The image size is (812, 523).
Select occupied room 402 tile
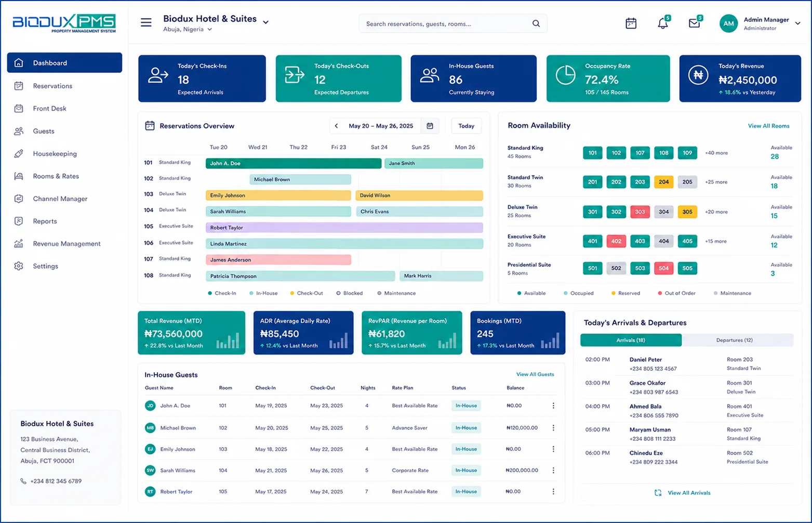click(x=616, y=241)
